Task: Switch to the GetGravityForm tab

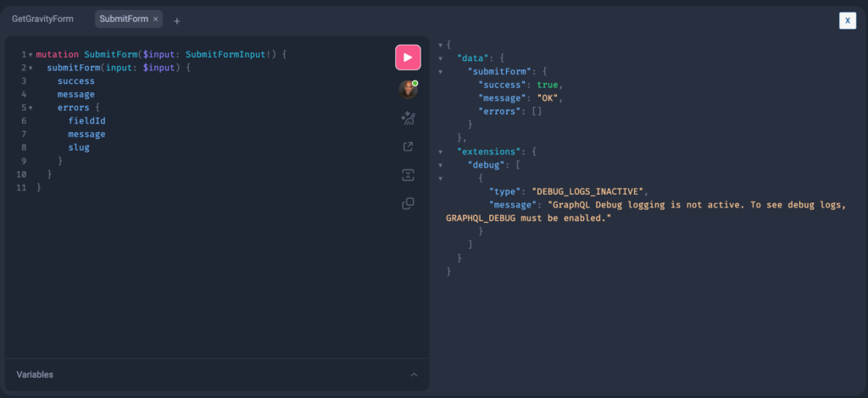Action: (43, 19)
